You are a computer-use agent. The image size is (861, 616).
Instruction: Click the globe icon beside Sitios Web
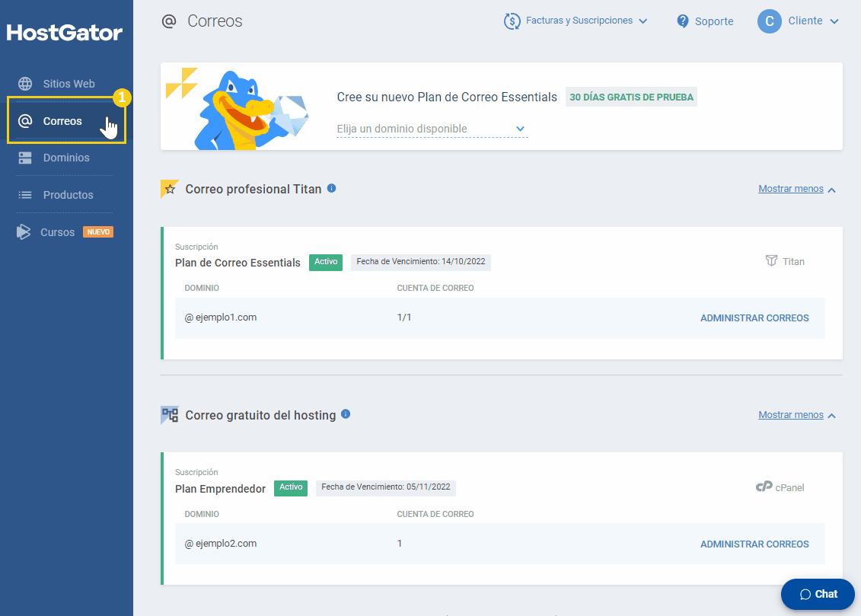[25, 84]
